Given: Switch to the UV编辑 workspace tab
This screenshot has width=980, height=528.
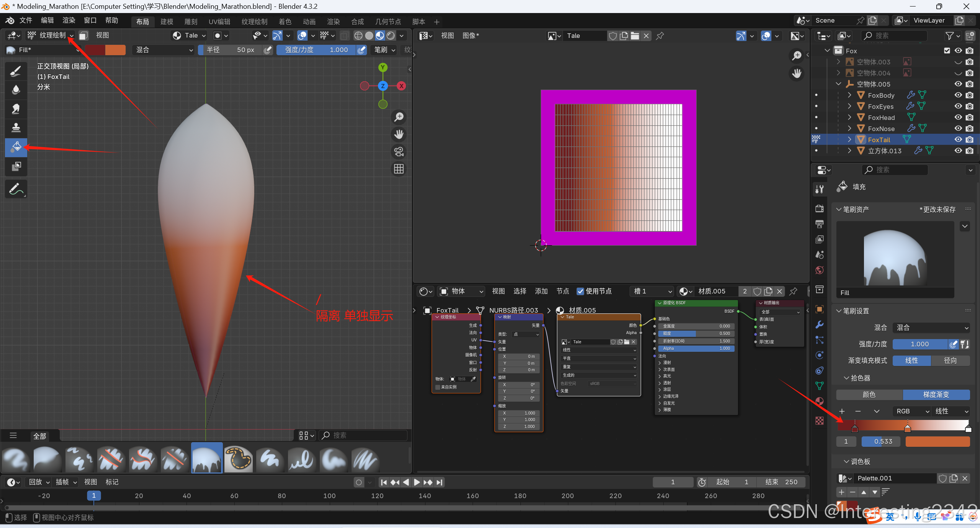Looking at the screenshot, I should click(219, 22).
